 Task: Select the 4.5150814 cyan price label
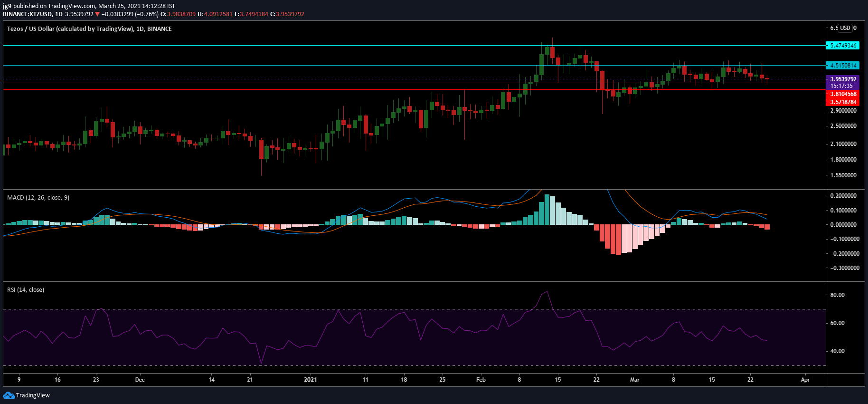[842, 66]
